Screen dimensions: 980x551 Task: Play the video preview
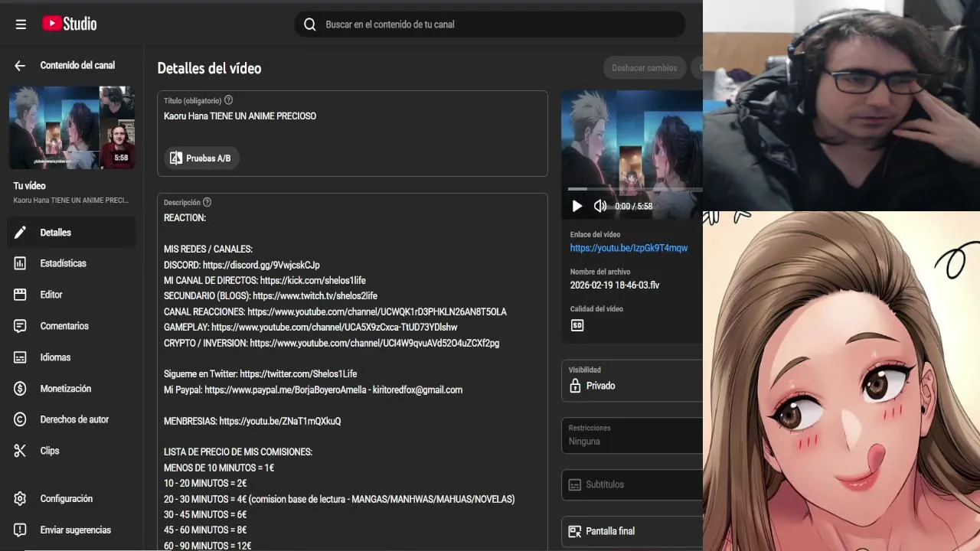tap(577, 206)
